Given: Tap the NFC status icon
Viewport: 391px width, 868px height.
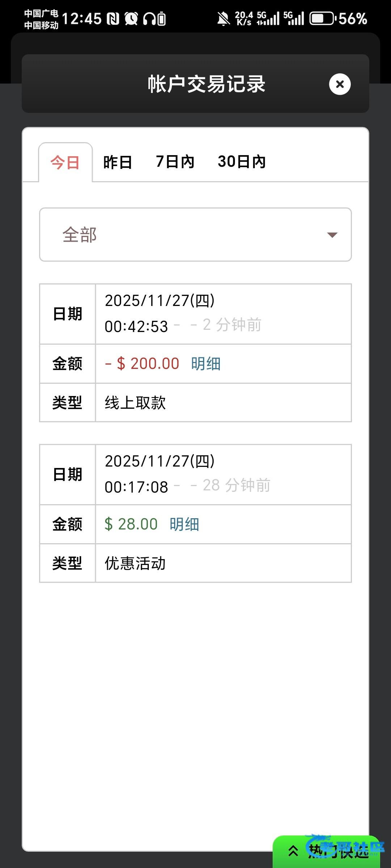Looking at the screenshot, I should click(113, 18).
